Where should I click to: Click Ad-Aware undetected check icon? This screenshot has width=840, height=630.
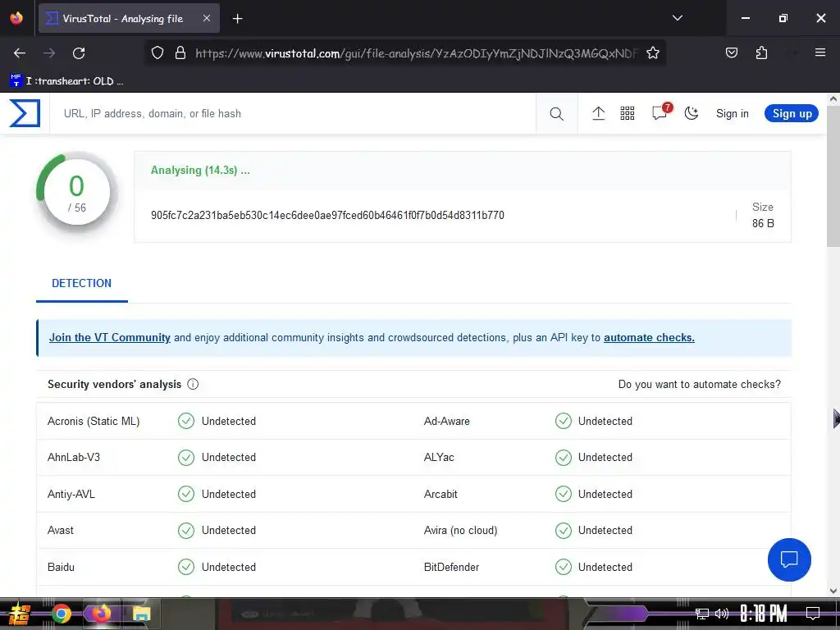[x=563, y=421]
